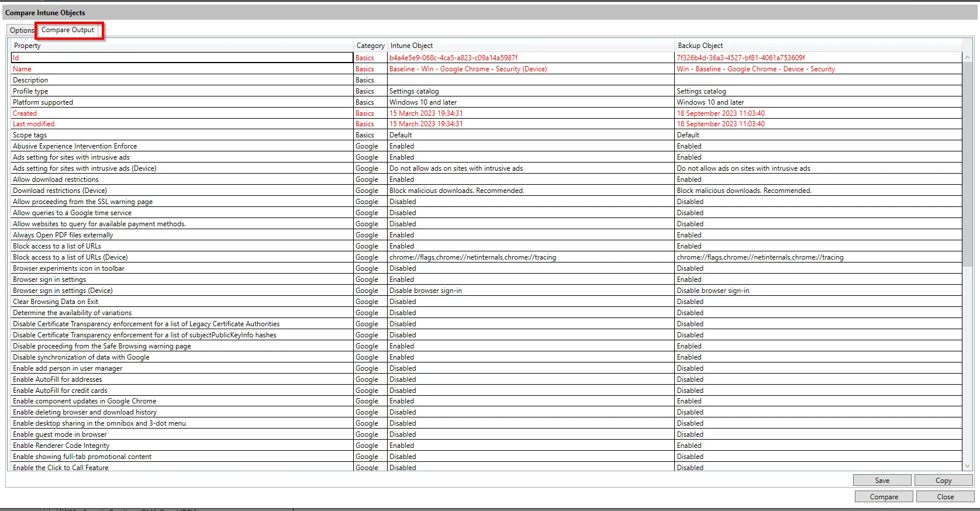Image resolution: width=980 pixels, height=511 pixels.
Task: Click 'Enable deleting browser and download history'
Action: pyautogui.click(x=85, y=412)
